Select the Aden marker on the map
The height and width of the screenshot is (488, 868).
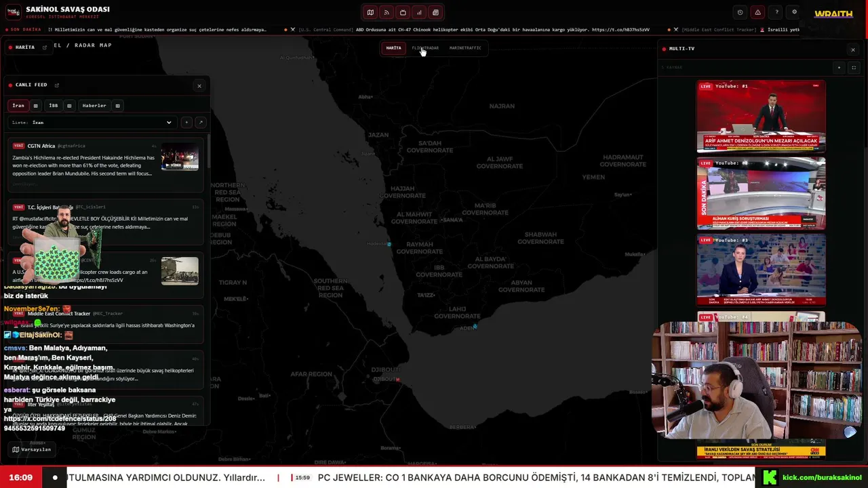(475, 327)
